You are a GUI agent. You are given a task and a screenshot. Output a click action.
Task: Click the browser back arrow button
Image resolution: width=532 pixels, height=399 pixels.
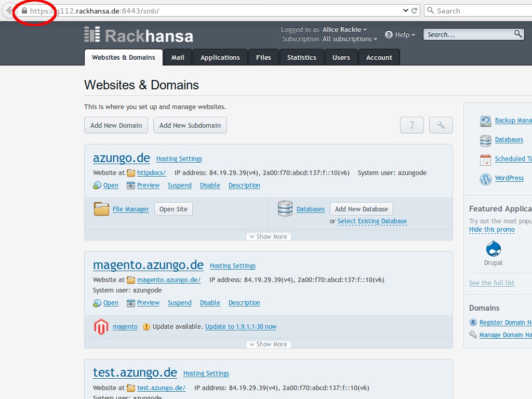pyautogui.click(x=9, y=11)
